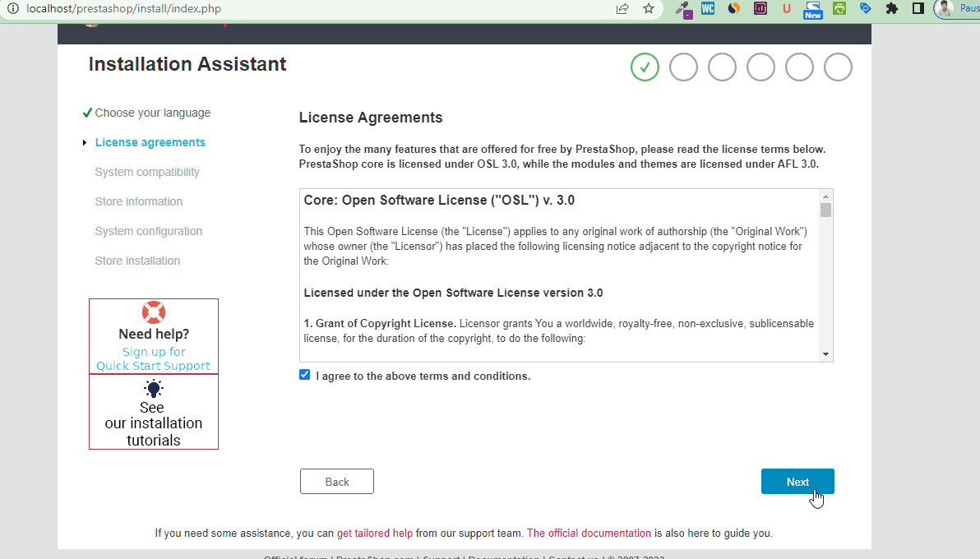The image size is (980, 559).
Task: Click the share page icon
Action: tap(622, 9)
